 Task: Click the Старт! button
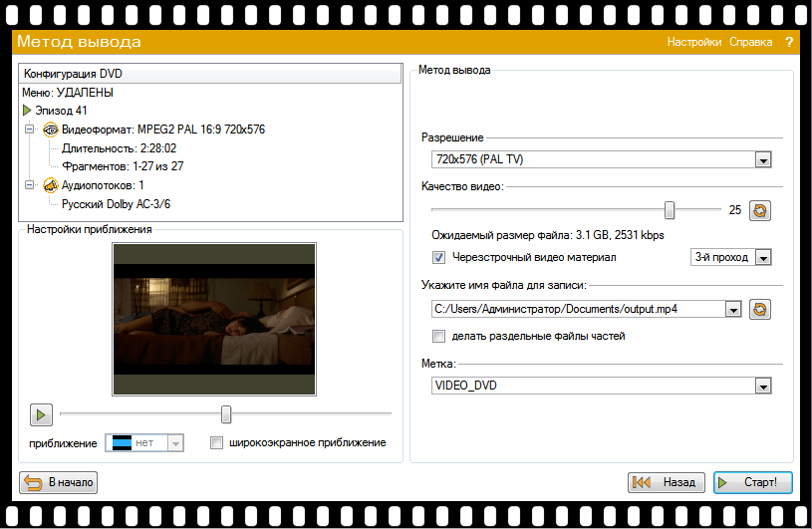(753, 482)
